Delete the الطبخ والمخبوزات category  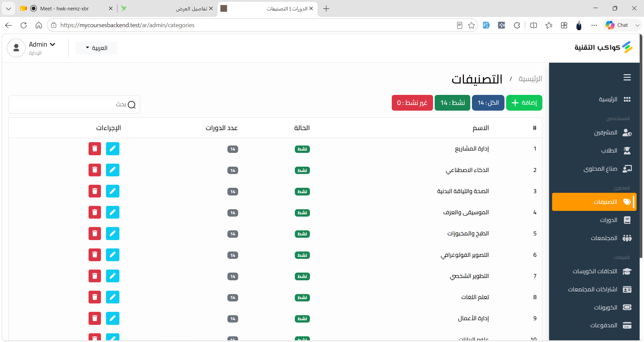coord(95,233)
